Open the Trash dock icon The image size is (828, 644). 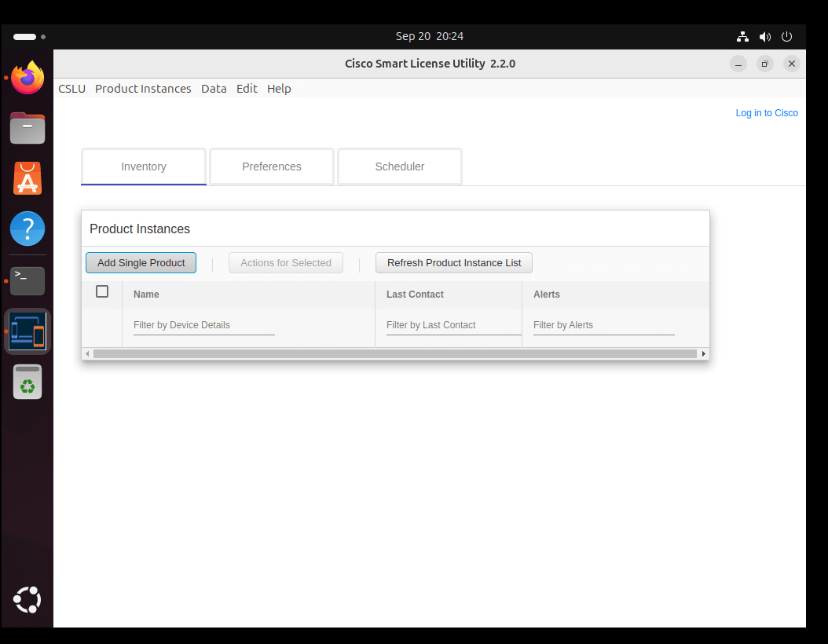[x=27, y=382]
